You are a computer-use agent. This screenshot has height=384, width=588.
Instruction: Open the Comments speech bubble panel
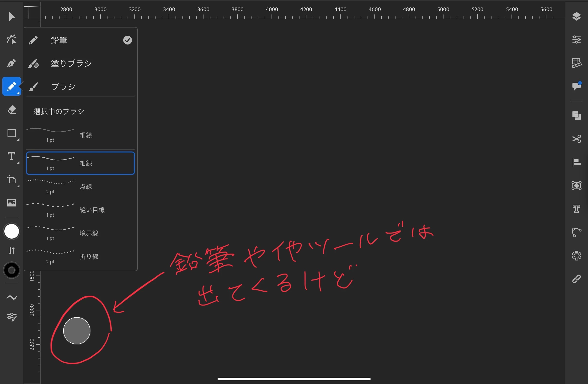click(576, 86)
